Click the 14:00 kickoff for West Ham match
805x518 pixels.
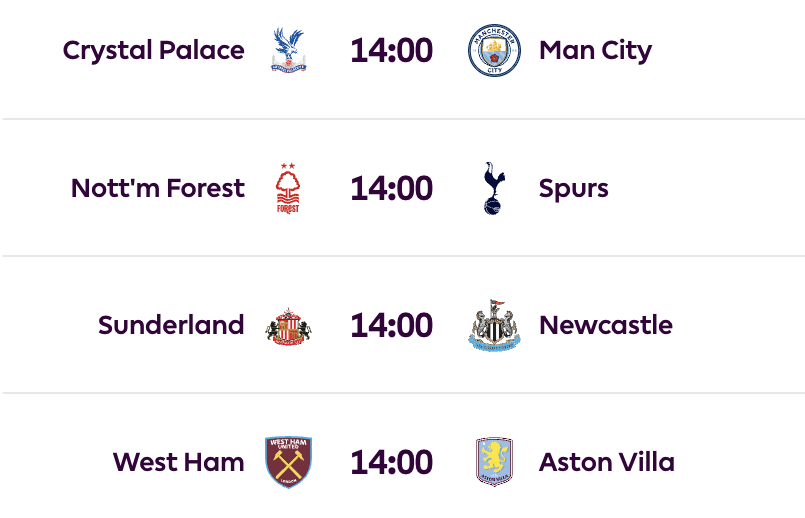(x=391, y=462)
